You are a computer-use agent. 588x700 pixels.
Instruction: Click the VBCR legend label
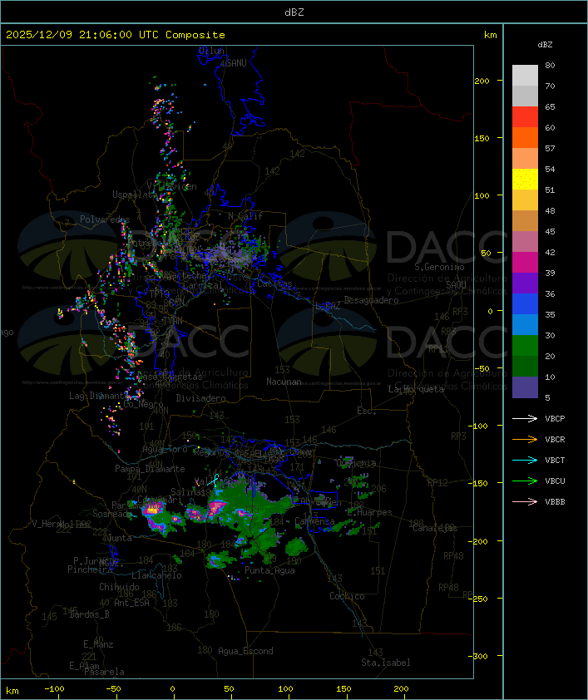pyautogui.click(x=555, y=439)
